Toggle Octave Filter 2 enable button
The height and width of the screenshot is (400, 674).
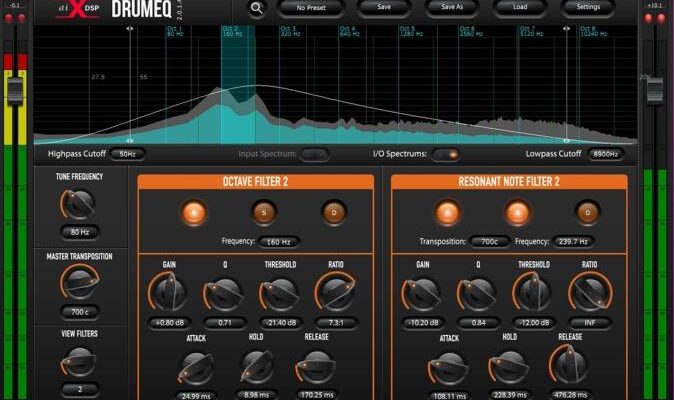pos(194,212)
